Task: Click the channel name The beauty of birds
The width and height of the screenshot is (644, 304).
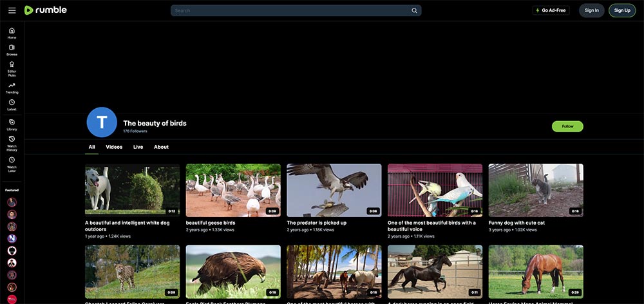Action: [155, 123]
